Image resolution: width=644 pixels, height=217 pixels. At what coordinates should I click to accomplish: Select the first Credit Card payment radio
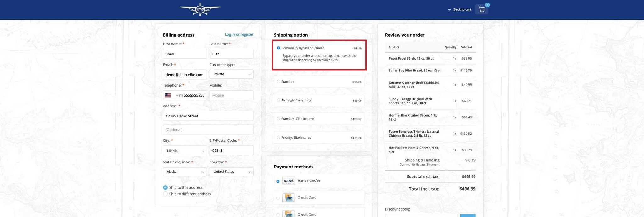pos(278,198)
